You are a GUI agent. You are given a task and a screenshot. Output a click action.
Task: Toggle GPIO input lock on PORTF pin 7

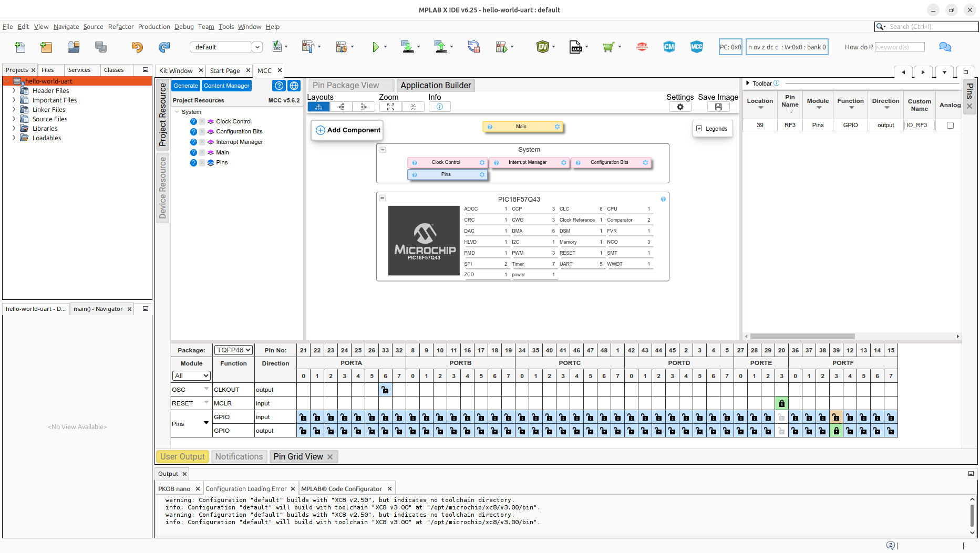(891, 417)
